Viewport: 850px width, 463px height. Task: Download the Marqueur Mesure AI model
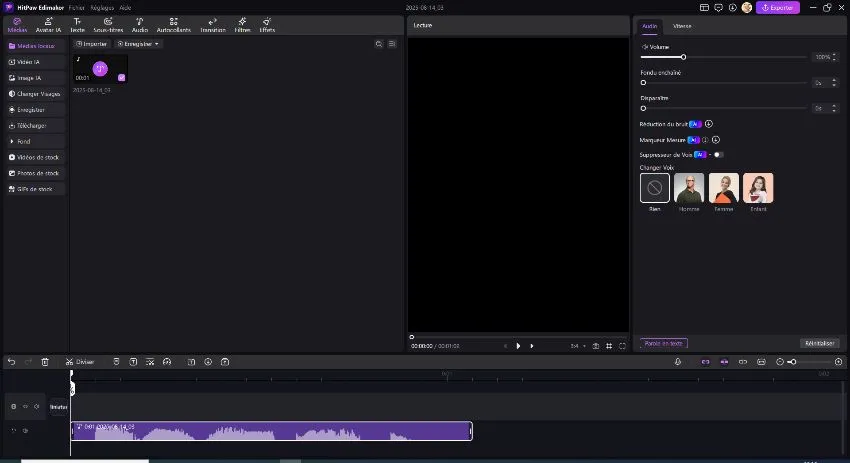[716, 140]
